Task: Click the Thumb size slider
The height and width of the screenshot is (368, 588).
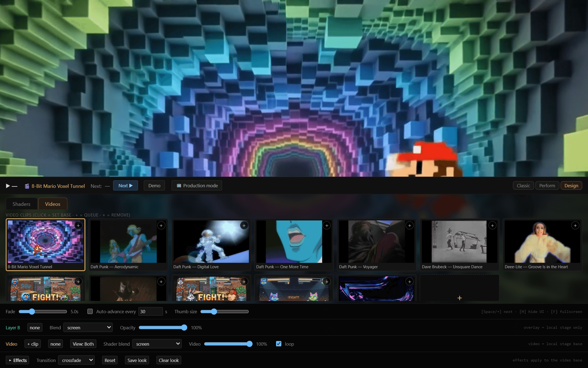Action: (225, 312)
